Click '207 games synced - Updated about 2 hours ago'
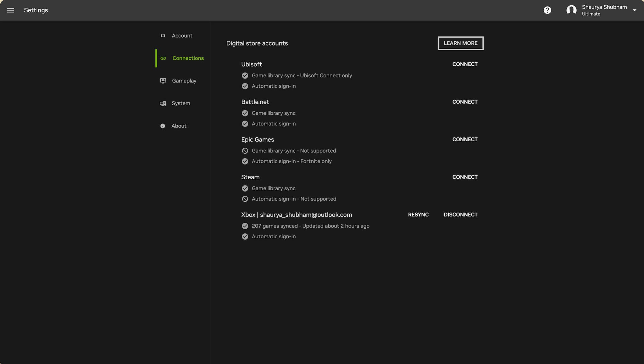The width and height of the screenshot is (644, 364). [310, 226]
